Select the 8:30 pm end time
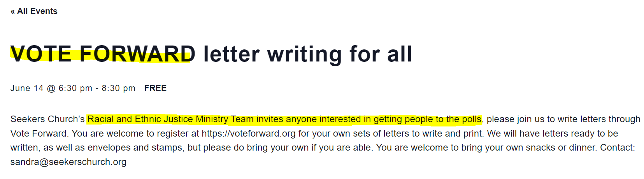Image resolution: width=644 pixels, height=179 pixels. [118, 88]
